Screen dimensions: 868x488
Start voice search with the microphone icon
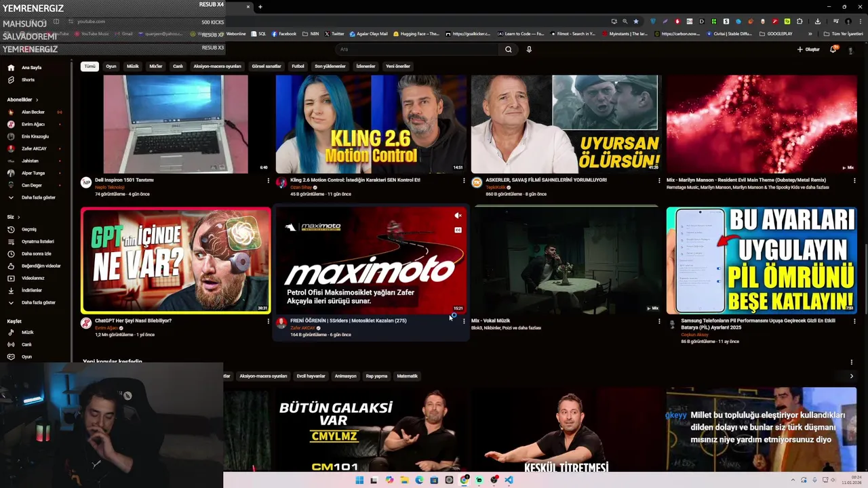[x=529, y=49]
